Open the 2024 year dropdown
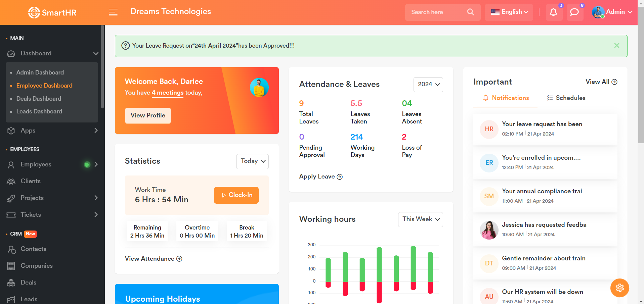 [428, 85]
